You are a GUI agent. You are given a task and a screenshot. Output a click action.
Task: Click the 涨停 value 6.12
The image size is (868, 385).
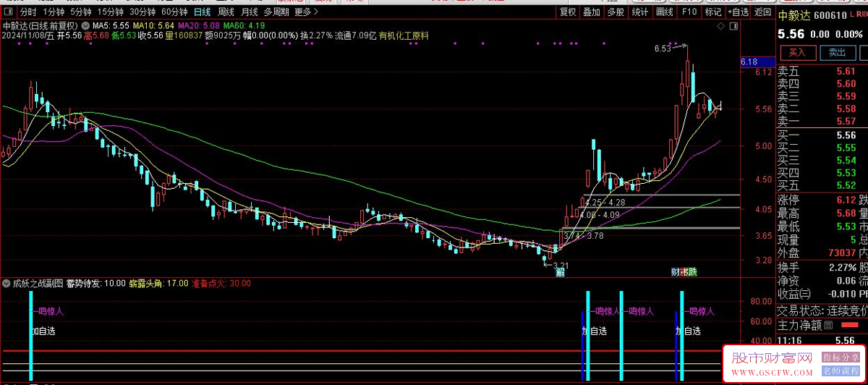[x=846, y=200]
